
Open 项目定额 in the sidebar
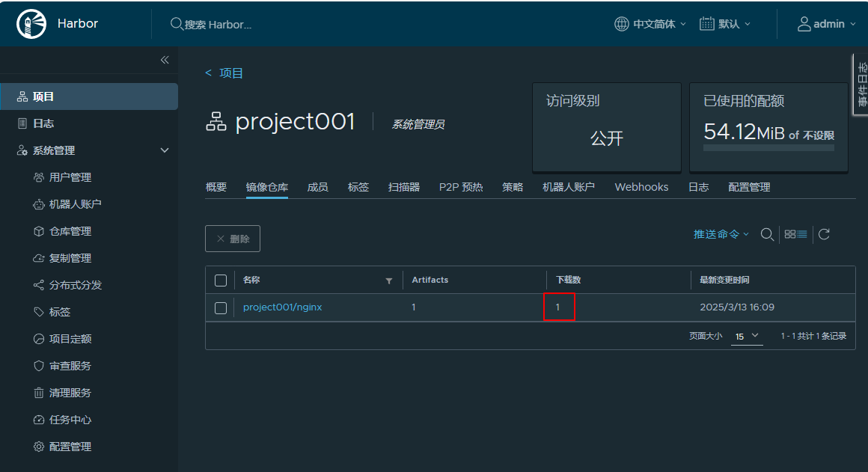point(70,339)
